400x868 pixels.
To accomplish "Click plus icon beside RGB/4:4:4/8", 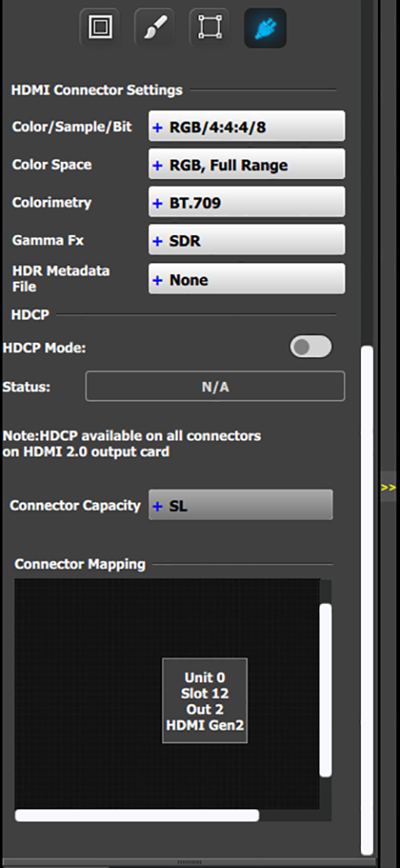I will coord(158,127).
